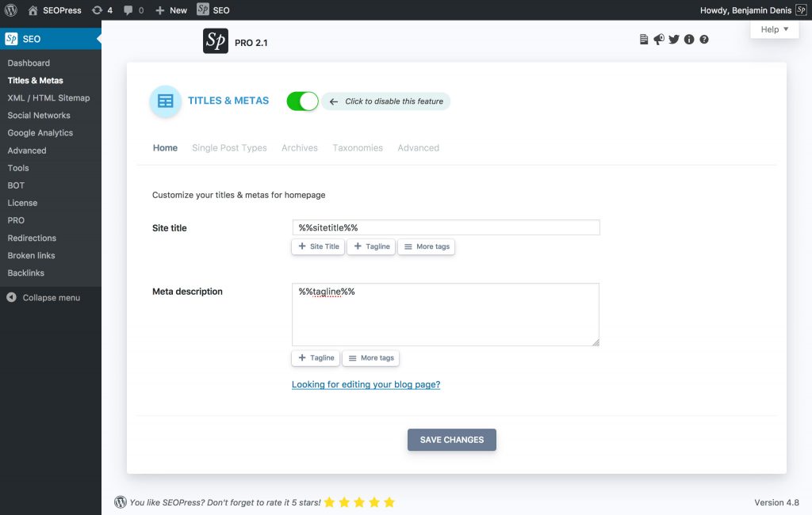Open the SEO admin bar menu
This screenshot has height=515, width=812.
coord(213,10)
